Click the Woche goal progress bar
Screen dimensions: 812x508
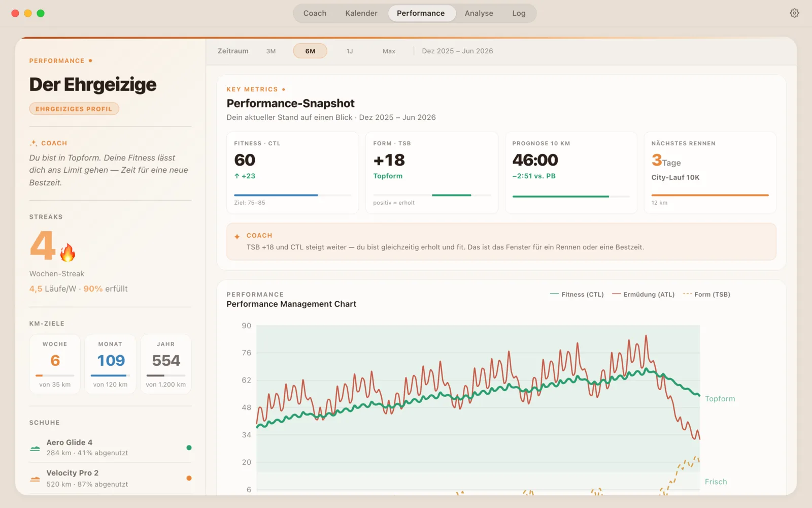point(55,375)
